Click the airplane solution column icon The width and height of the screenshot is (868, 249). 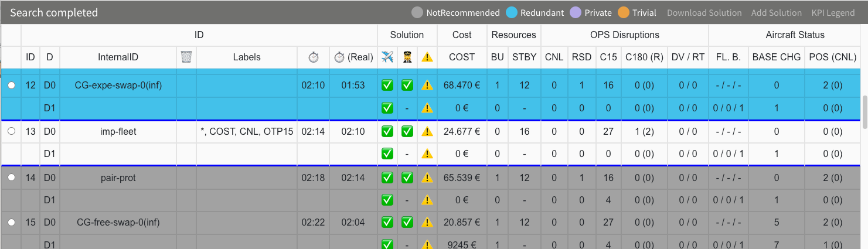pyautogui.click(x=387, y=57)
